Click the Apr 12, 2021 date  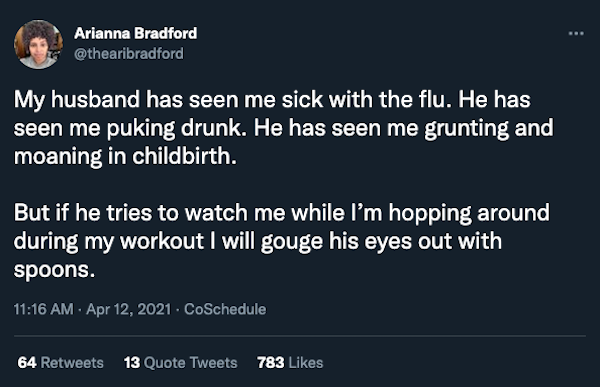pos(129,309)
